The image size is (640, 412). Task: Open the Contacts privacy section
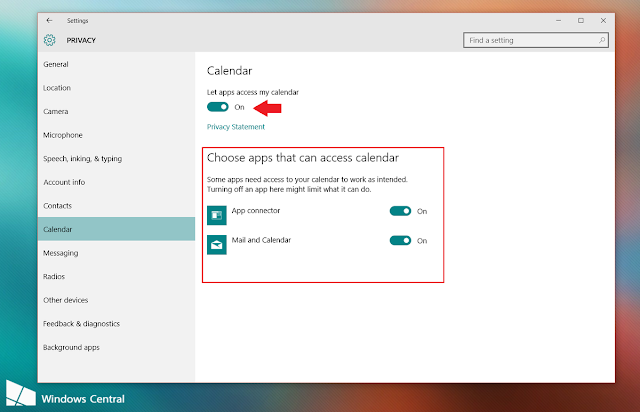point(116,206)
